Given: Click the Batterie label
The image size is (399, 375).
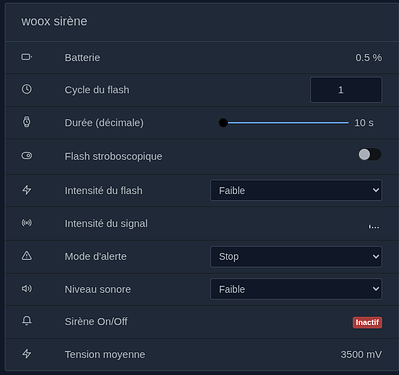Looking at the screenshot, I should pyautogui.click(x=82, y=58).
